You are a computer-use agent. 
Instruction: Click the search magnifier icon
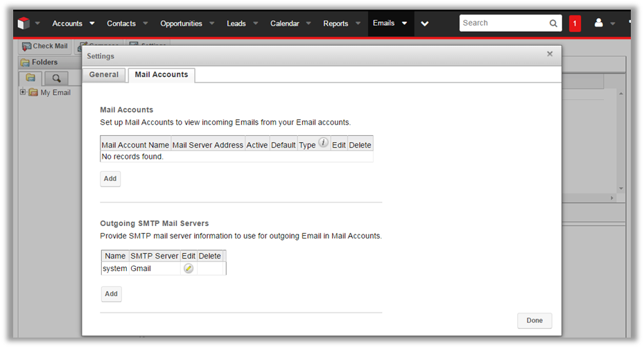[x=553, y=23]
